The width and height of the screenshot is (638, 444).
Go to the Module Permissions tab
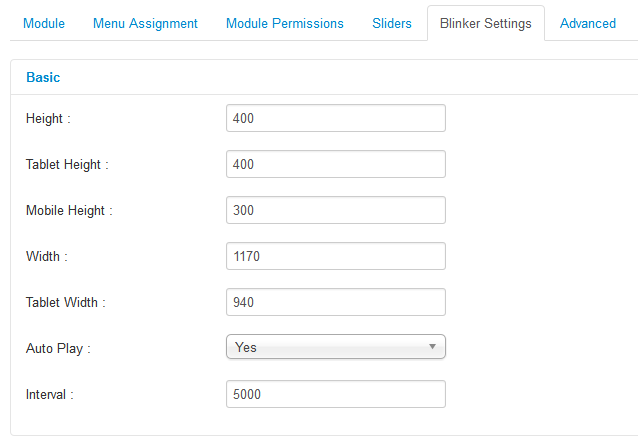[x=284, y=23]
